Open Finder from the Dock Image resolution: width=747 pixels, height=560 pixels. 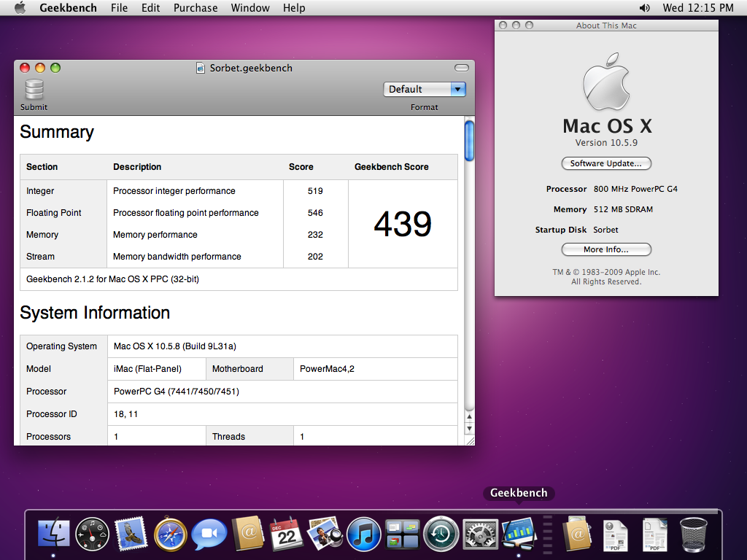[53, 534]
